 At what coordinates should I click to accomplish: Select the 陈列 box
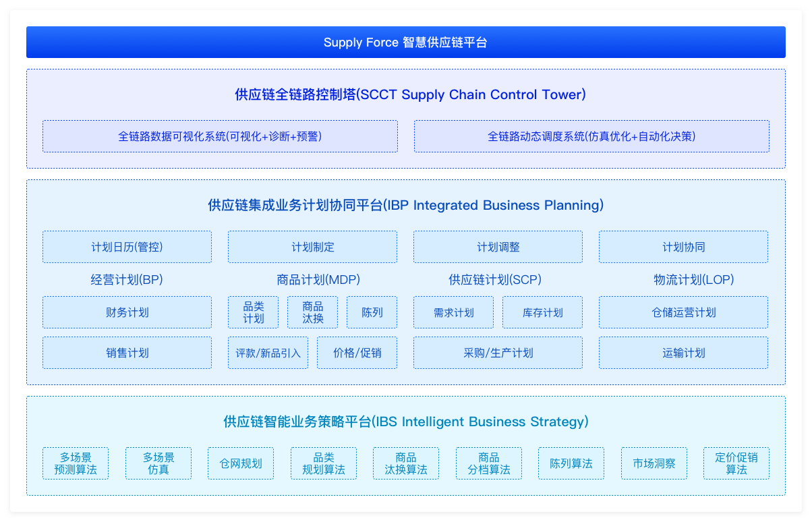pyautogui.click(x=372, y=312)
